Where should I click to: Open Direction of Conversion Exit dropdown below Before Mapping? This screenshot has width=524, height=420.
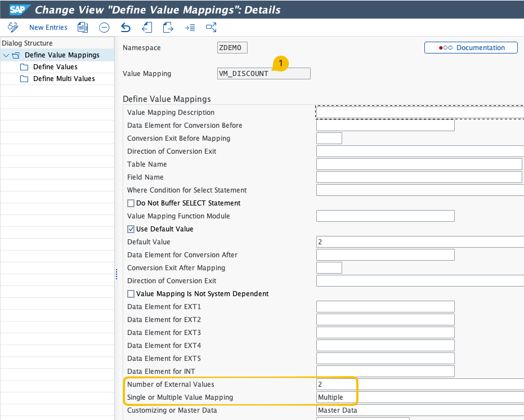[x=420, y=151]
